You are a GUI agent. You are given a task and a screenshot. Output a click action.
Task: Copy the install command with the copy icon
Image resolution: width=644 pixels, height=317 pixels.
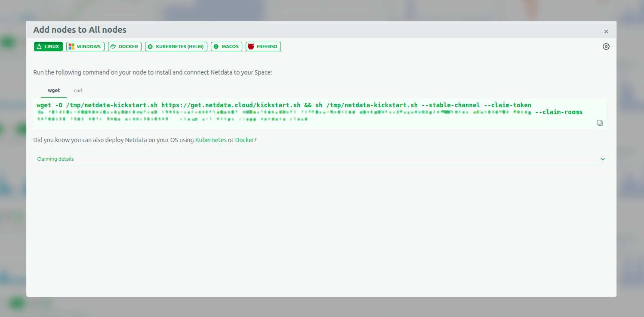coord(599,123)
